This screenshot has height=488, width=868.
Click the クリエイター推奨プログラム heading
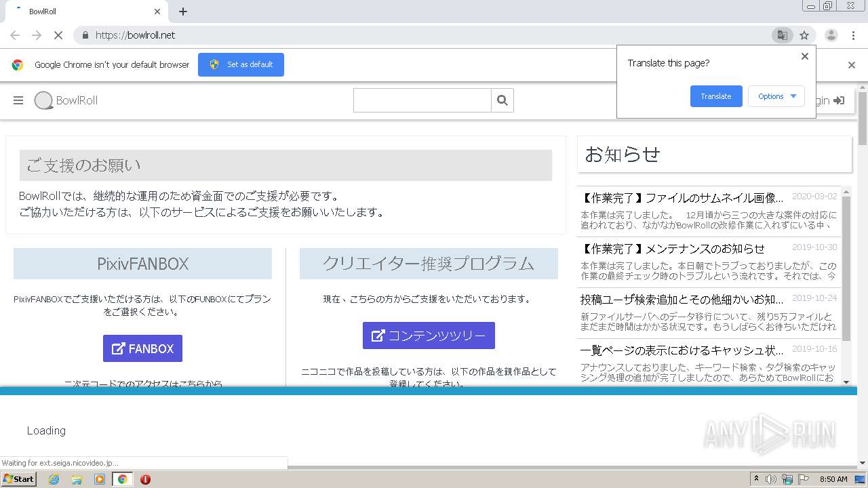click(429, 264)
